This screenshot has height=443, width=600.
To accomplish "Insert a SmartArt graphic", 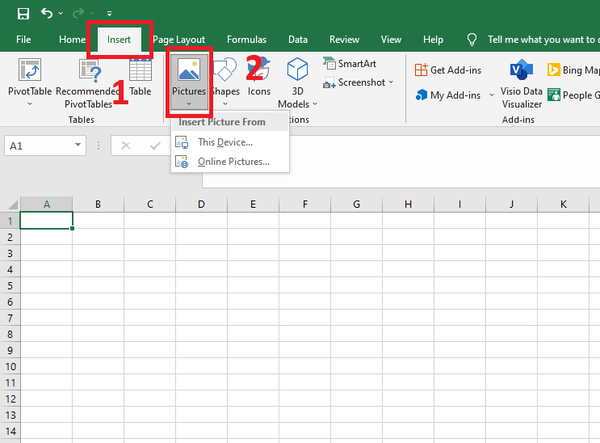I will [x=350, y=64].
